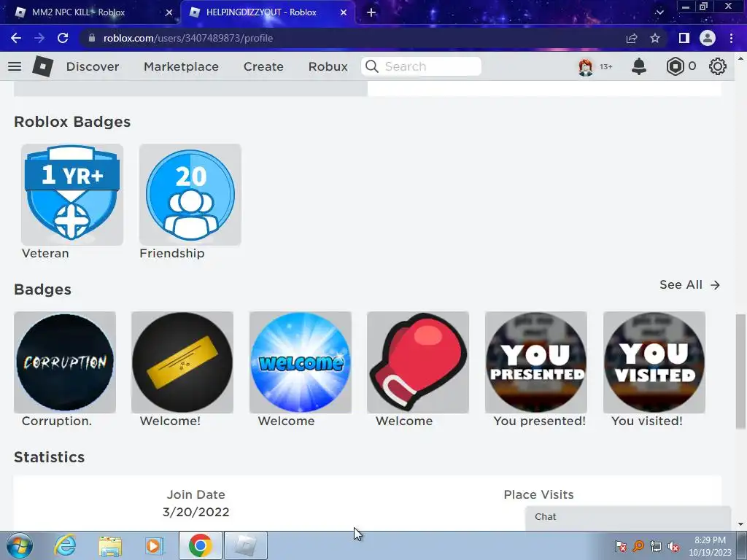Click the muted volume tray icon
Viewport: 747px width, 560px height.
click(x=673, y=547)
